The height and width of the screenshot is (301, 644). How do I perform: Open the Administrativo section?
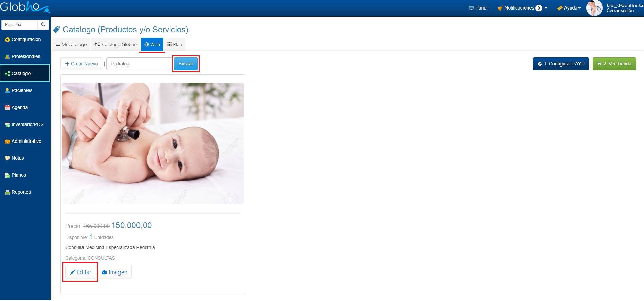pyautogui.click(x=26, y=142)
